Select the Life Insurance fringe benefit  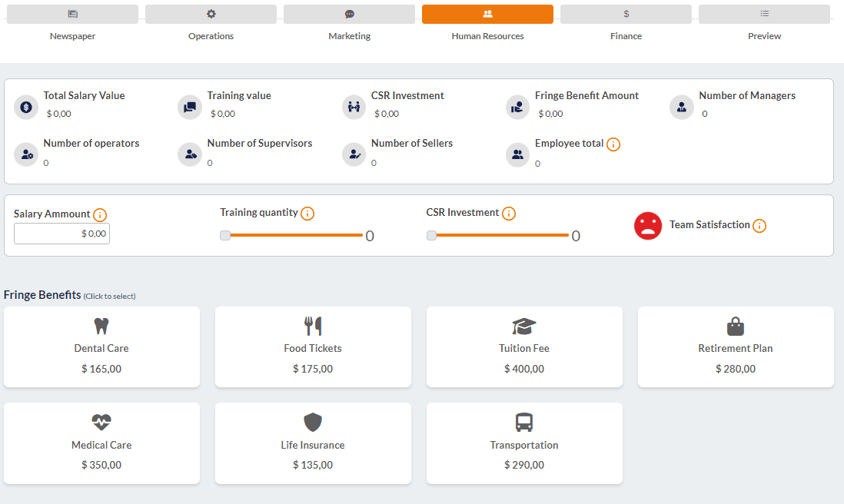coord(312,443)
